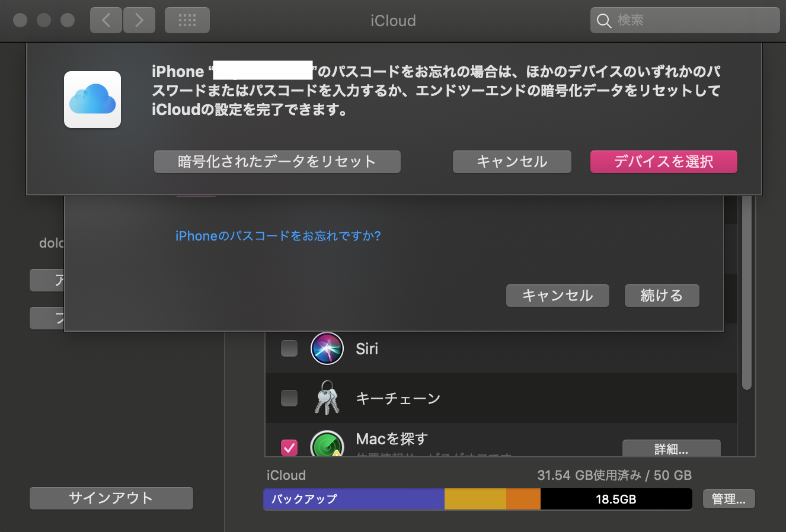This screenshot has height=532, width=786.
Task: Click 暗号化されたデータをリセット button
Action: [277, 162]
